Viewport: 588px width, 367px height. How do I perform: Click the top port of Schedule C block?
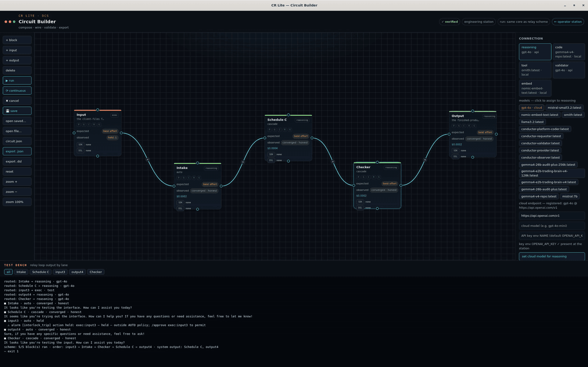(x=288, y=115)
